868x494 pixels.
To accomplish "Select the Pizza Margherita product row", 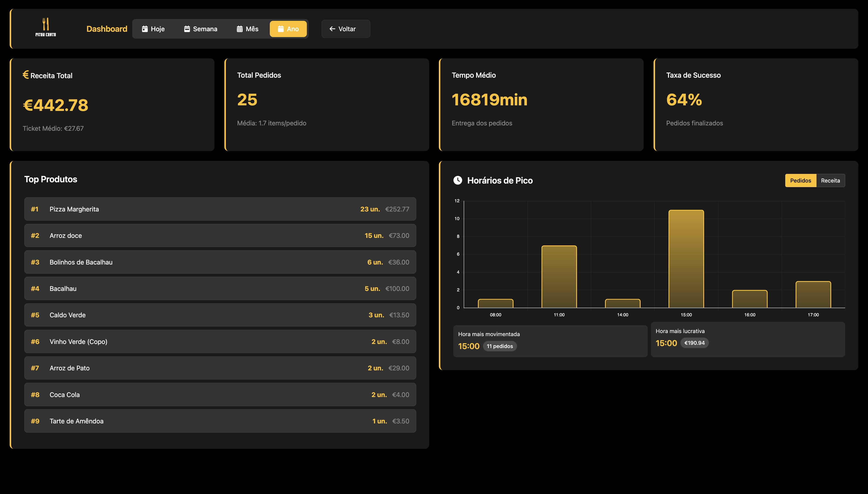I will [220, 209].
